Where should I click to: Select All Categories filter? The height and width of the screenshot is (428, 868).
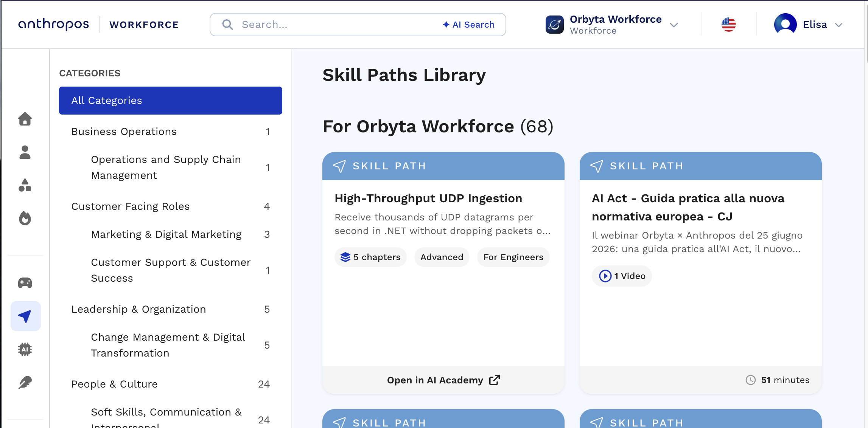tap(171, 101)
